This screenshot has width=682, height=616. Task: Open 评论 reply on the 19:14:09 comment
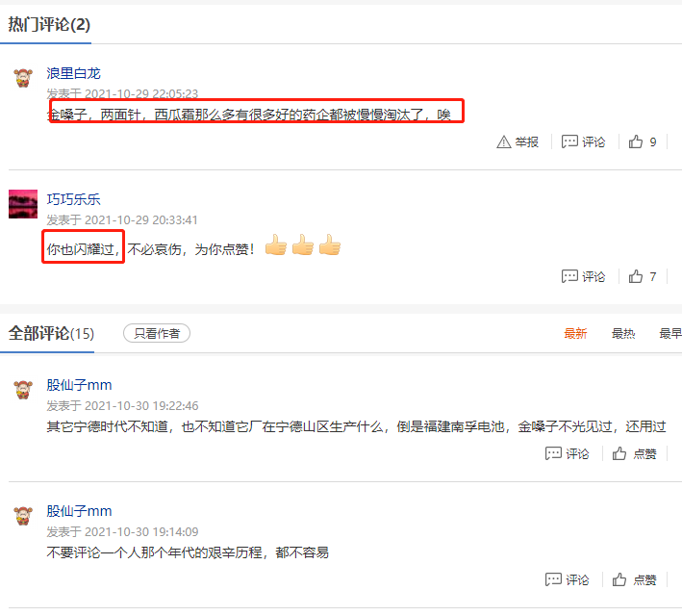(567, 579)
